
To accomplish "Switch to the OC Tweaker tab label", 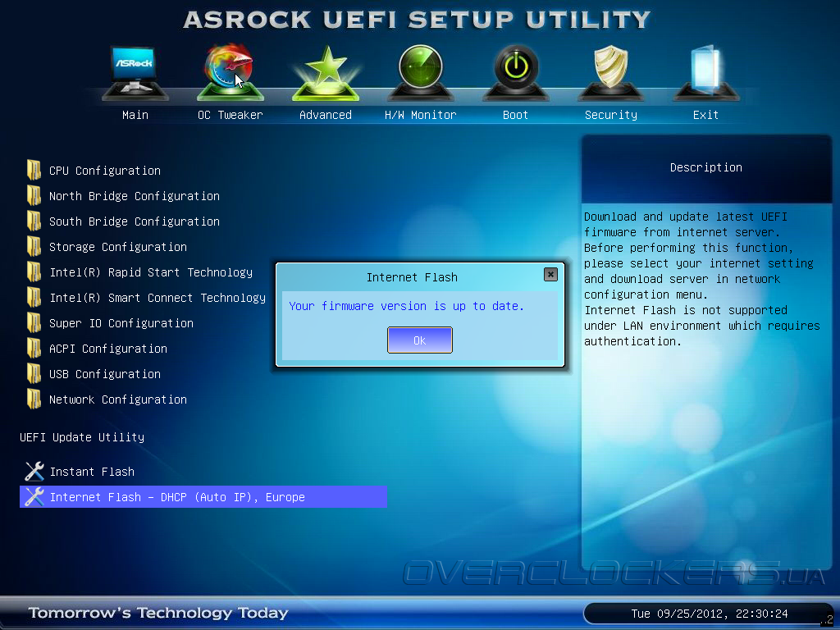I will [x=231, y=115].
